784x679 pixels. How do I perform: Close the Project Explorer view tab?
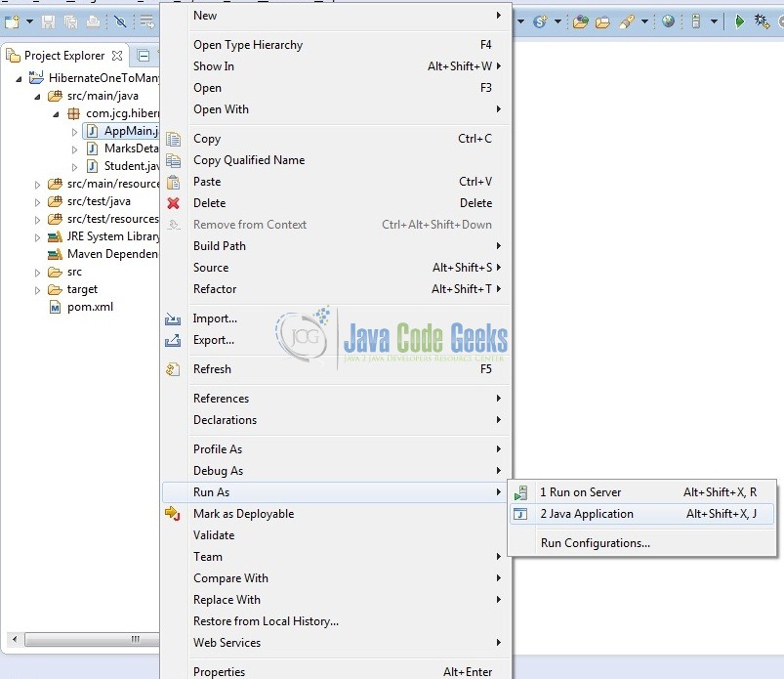tap(117, 56)
